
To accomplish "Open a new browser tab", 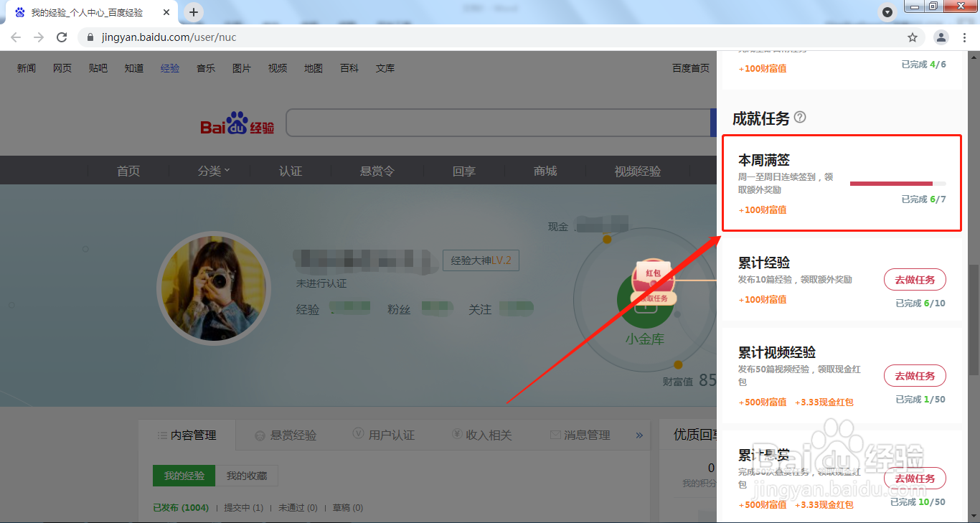I will coord(194,12).
